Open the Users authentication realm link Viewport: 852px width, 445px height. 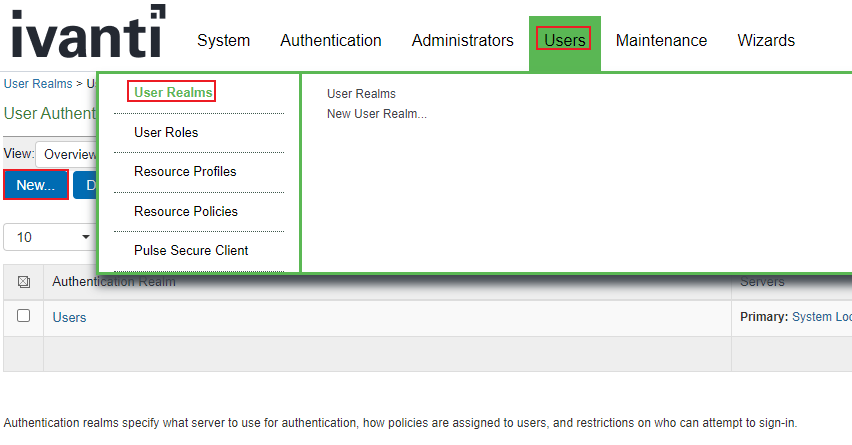coord(69,317)
